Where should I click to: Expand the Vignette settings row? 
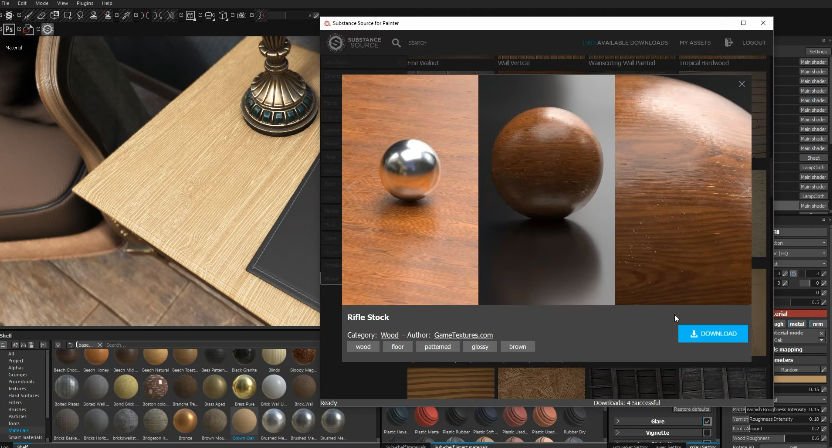pyautogui.click(x=618, y=433)
